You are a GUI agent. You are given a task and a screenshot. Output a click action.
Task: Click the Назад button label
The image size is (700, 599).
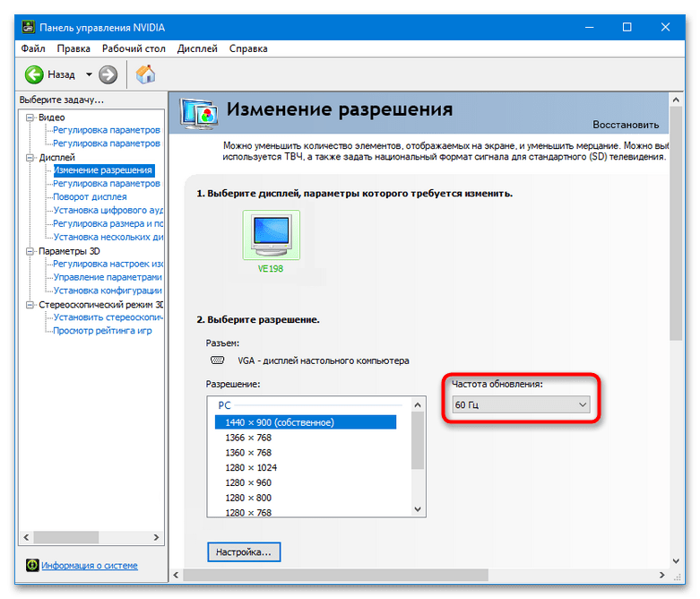pos(61,74)
